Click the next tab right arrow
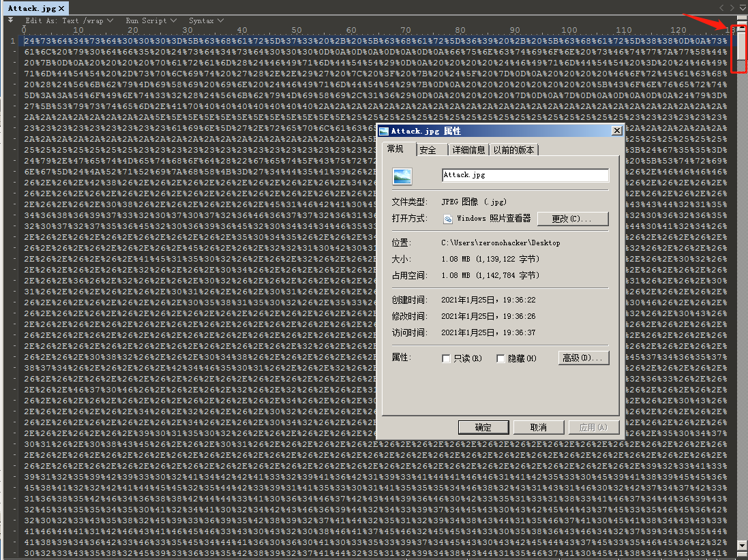Screen dimensions: 748x560 coord(733,7)
